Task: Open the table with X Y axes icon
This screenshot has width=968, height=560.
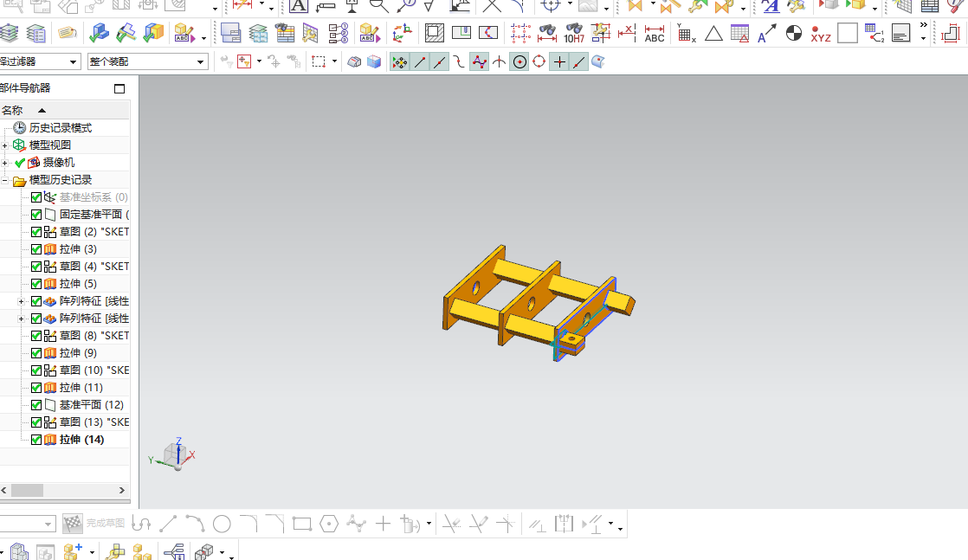Action: (x=686, y=34)
